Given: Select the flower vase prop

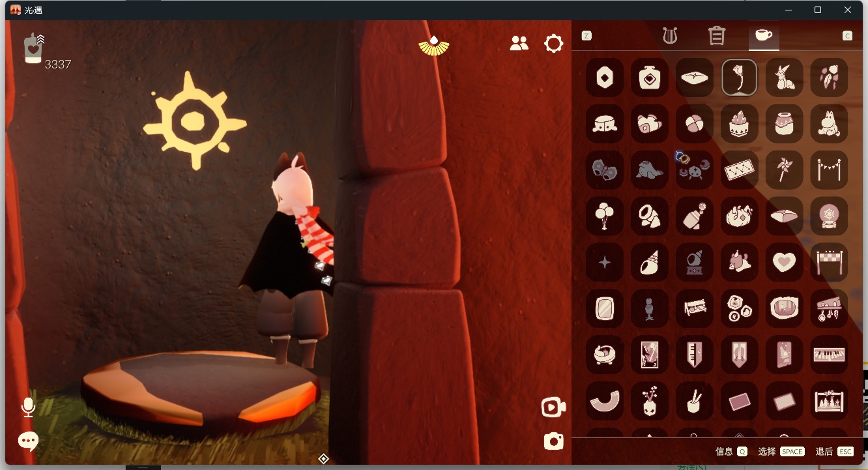Looking at the screenshot, I should coord(650,401).
